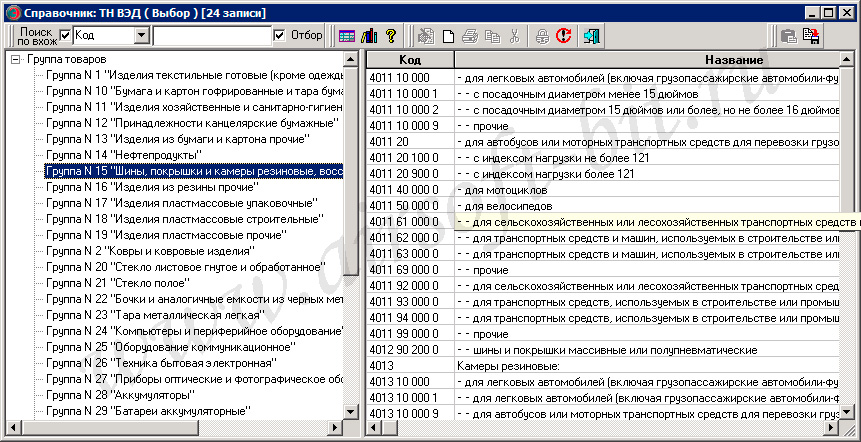
Task: Click the new blank page icon
Action: [449, 36]
